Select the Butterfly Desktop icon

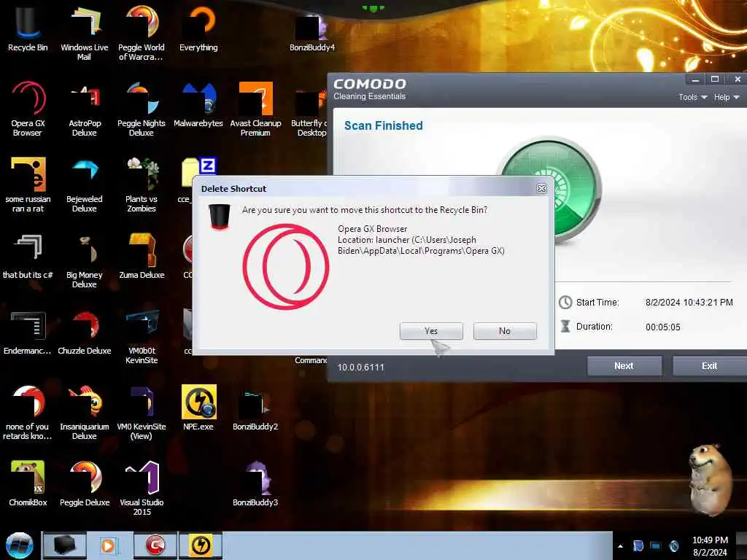[309, 112]
